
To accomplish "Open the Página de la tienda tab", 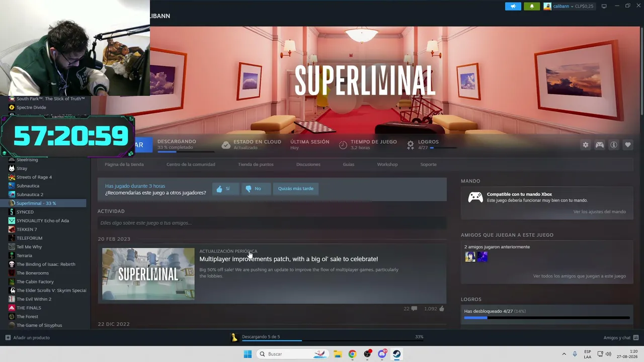I will pyautogui.click(x=124, y=164).
